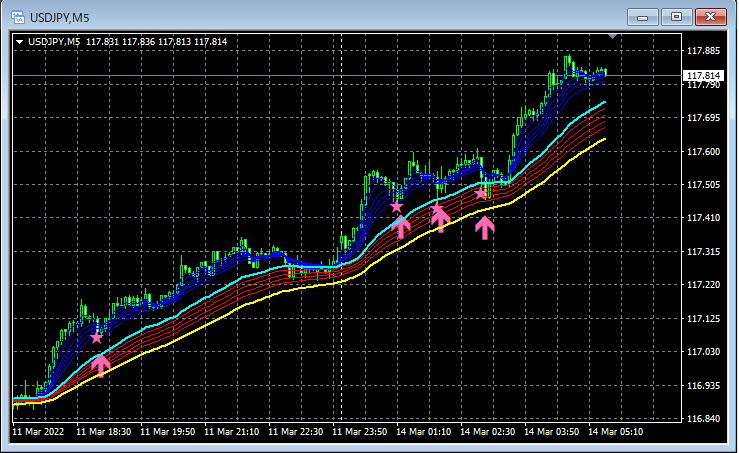739x453 pixels.
Task: Click the USDJPY,M5 symbol label inside the chart
Action: click(x=54, y=42)
